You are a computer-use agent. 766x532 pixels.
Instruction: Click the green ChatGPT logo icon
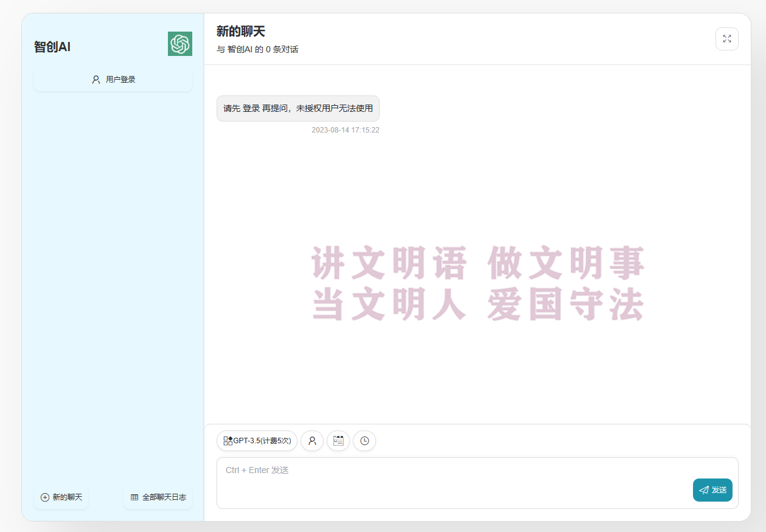coord(180,44)
